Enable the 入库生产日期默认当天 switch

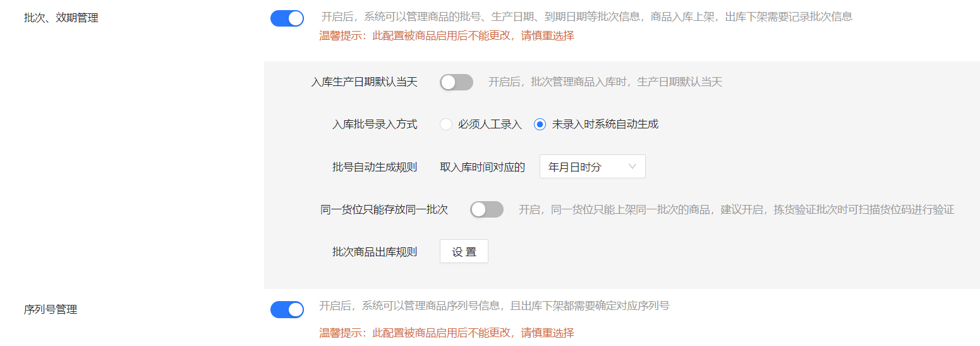[456, 82]
